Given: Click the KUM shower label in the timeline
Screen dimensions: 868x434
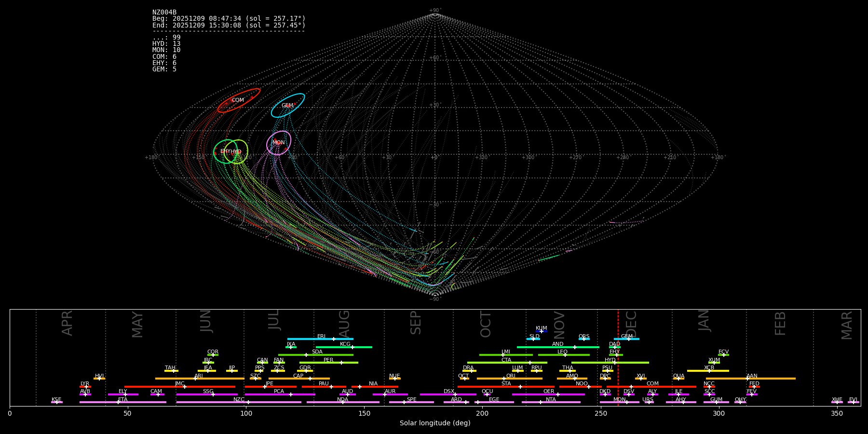Looking at the screenshot, I should point(542,328).
